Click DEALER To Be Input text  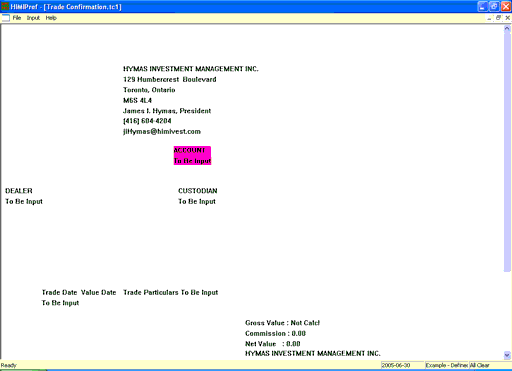[x=24, y=202]
